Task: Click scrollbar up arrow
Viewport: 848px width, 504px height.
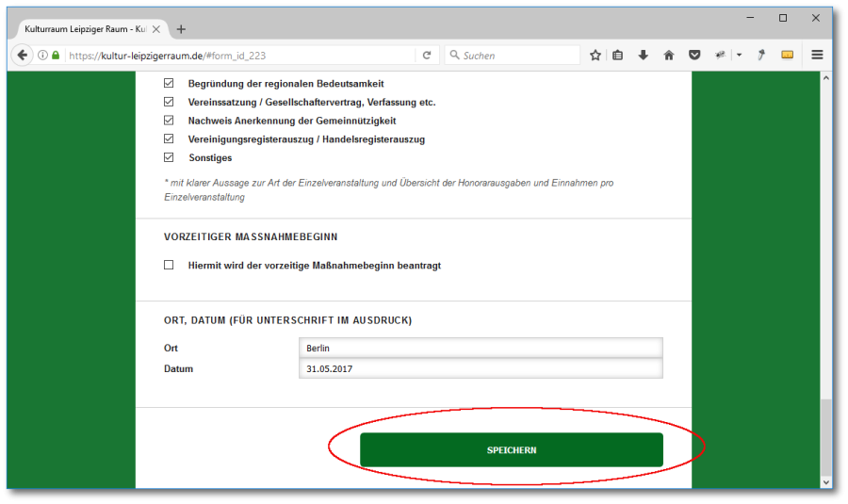Action: (825, 78)
